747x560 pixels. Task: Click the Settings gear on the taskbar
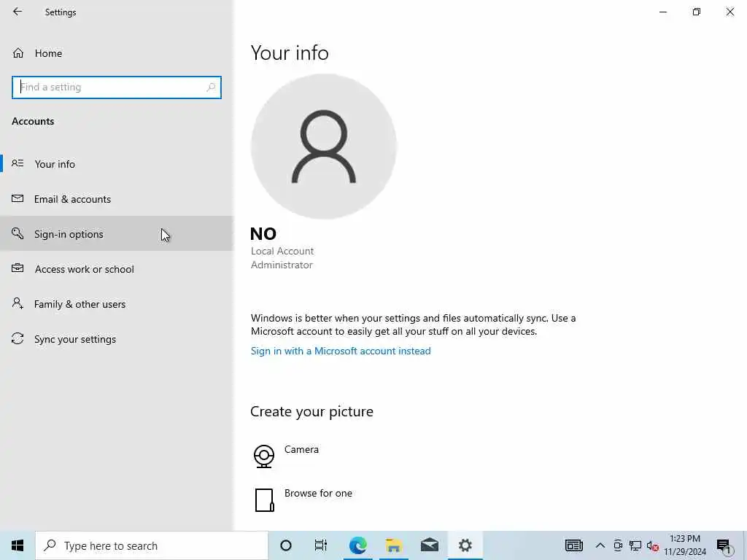click(465, 545)
